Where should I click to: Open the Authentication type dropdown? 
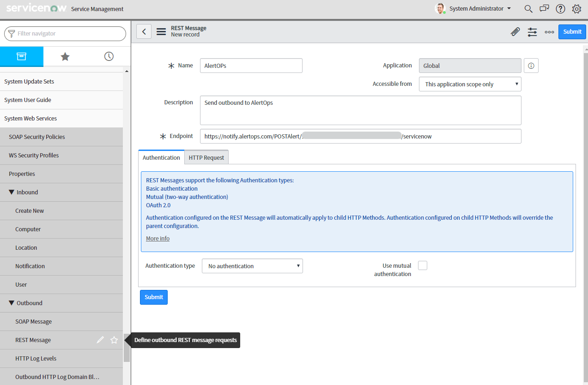point(252,266)
